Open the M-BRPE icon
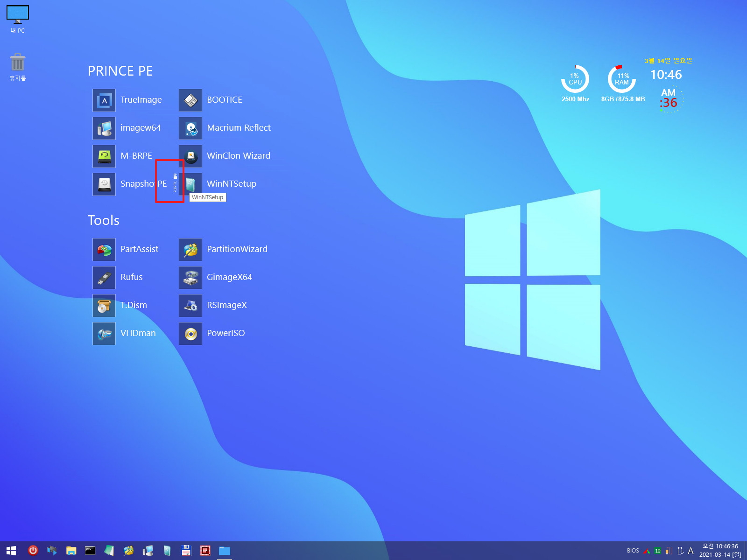Image resolution: width=747 pixels, height=560 pixels. [x=104, y=156]
